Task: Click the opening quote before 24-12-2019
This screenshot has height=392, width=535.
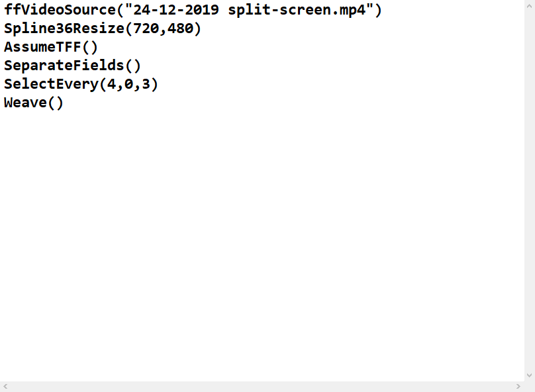Action: coord(129,11)
